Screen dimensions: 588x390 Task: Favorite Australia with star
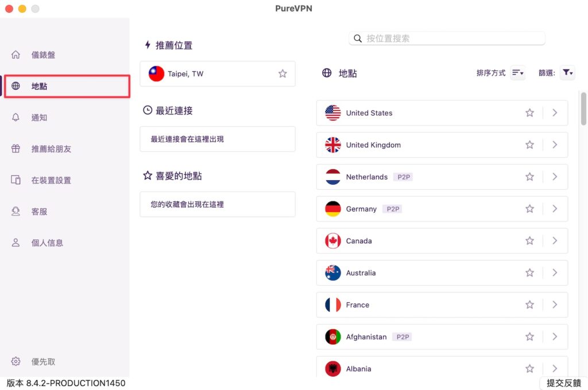[529, 273]
